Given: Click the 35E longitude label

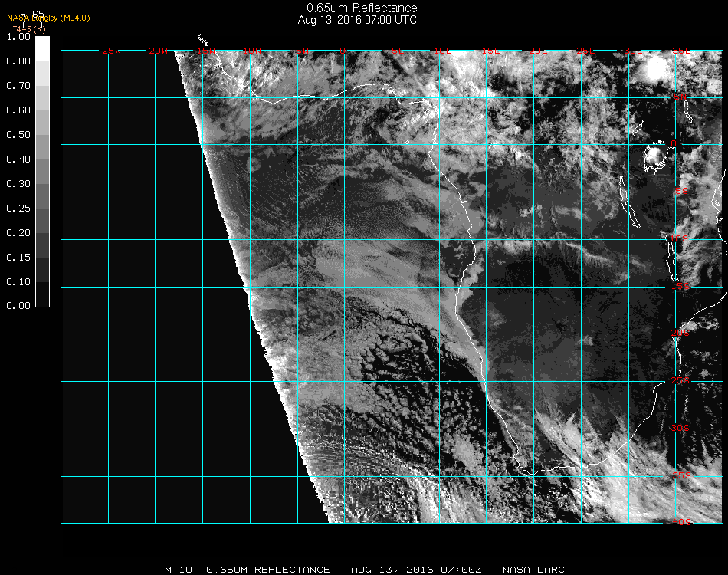Looking at the screenshot, I should click(681, 51).
